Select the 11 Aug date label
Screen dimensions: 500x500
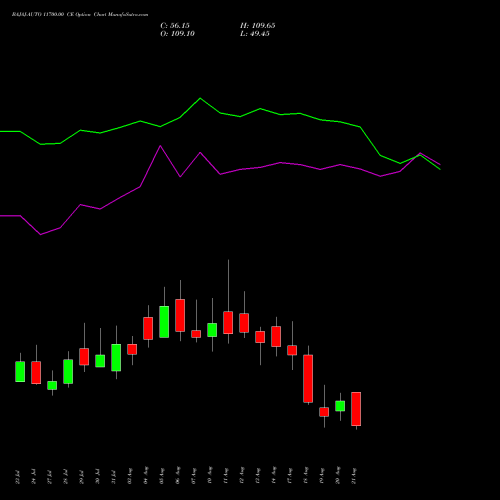226,476
